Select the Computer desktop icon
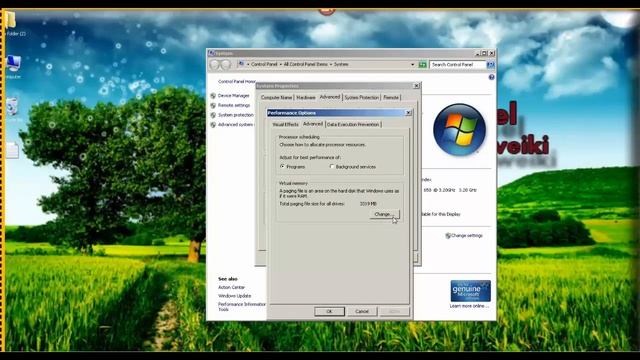This screenshot has width=640, height=360. [13, 67]
